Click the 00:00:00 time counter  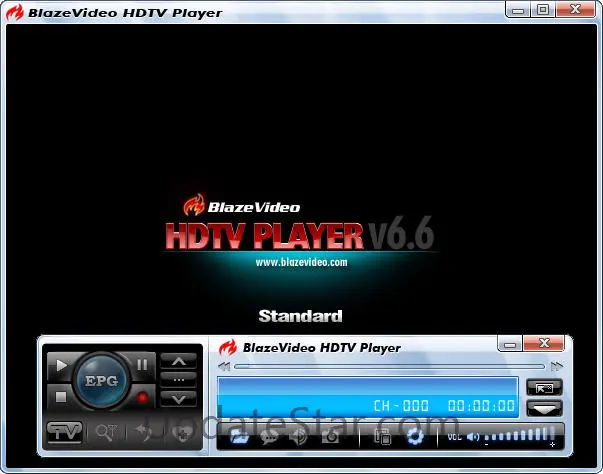point(481,406)
